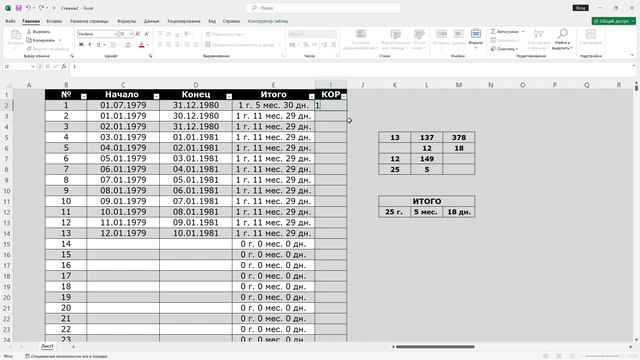Expand the Name Box dropdown arrow

pyautogui.click(x=33, y=66)
